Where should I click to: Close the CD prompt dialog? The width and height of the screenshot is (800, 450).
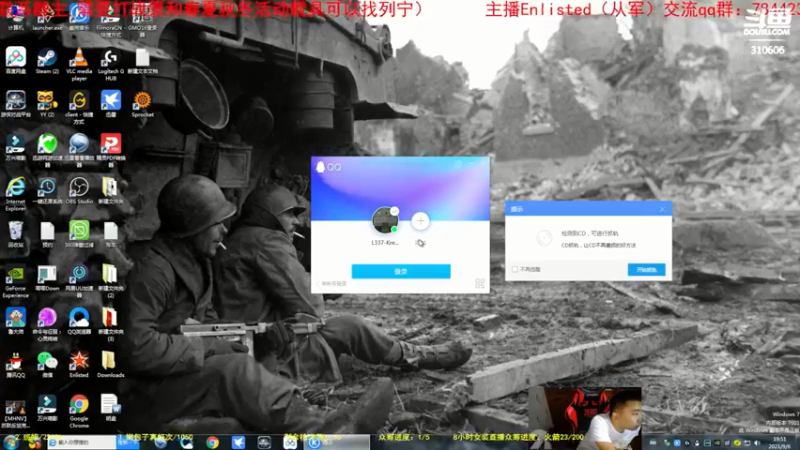click(x=662, y=209)
